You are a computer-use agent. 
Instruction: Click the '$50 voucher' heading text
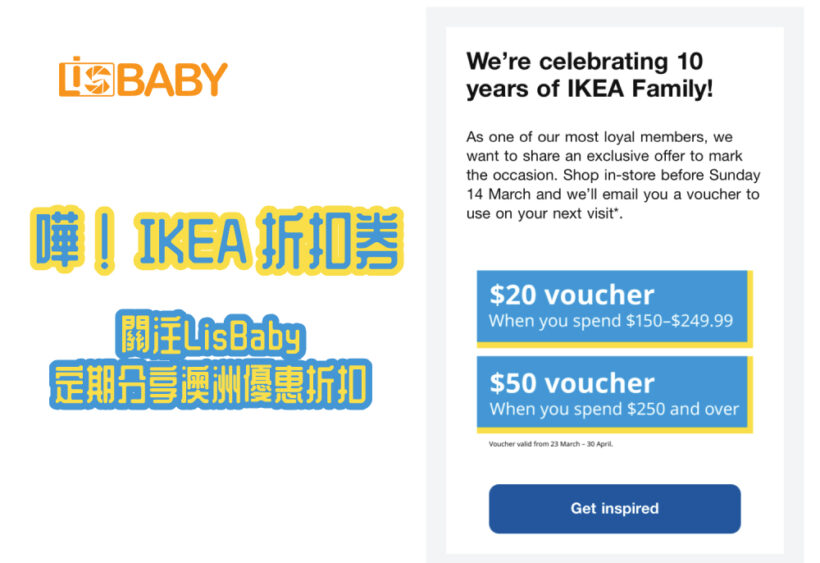pyautogui.click(x=572, y=383)
